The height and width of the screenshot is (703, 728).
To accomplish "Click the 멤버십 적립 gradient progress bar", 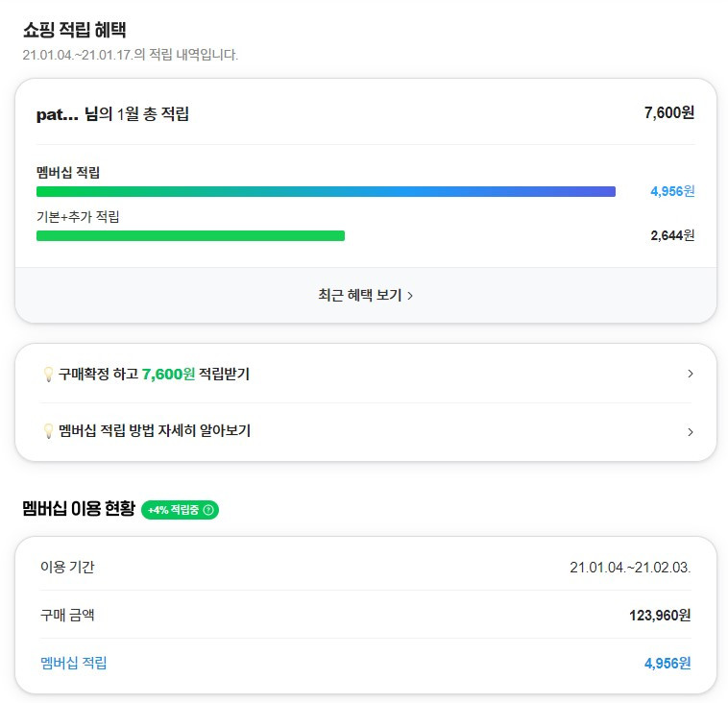I will 326,191.
